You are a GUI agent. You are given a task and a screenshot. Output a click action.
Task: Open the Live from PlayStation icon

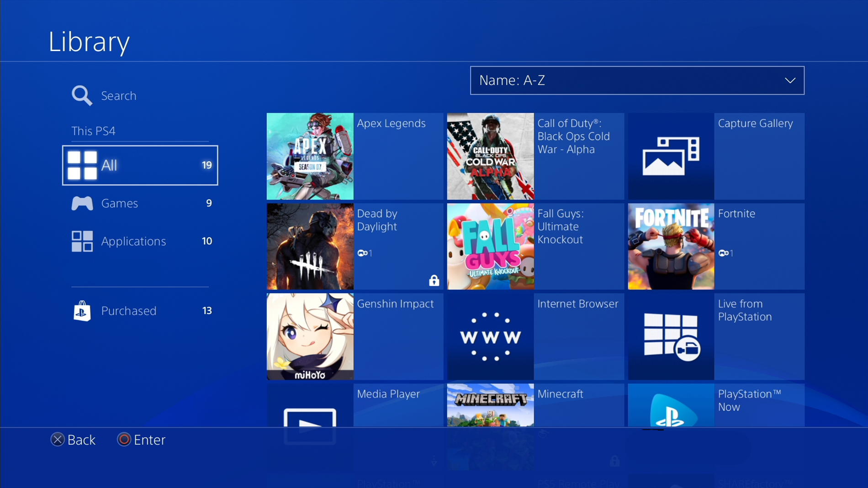tap(671, 336)
